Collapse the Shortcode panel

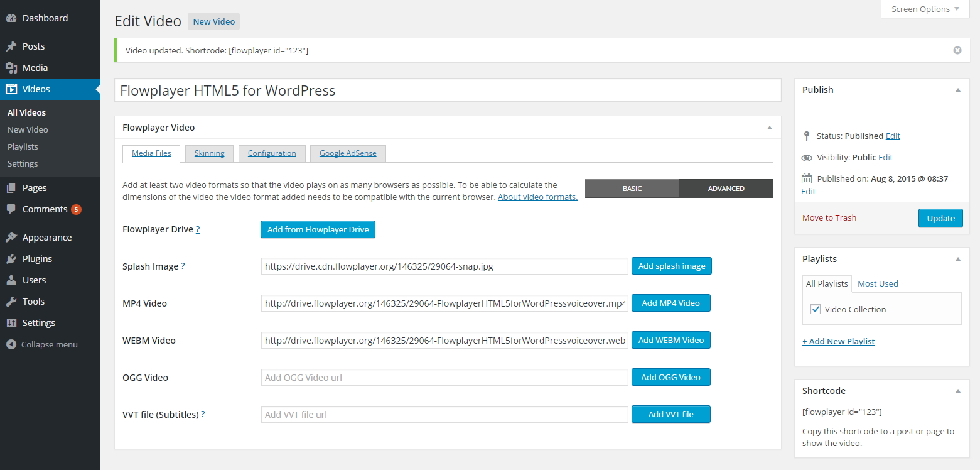(x=958, y=391)
